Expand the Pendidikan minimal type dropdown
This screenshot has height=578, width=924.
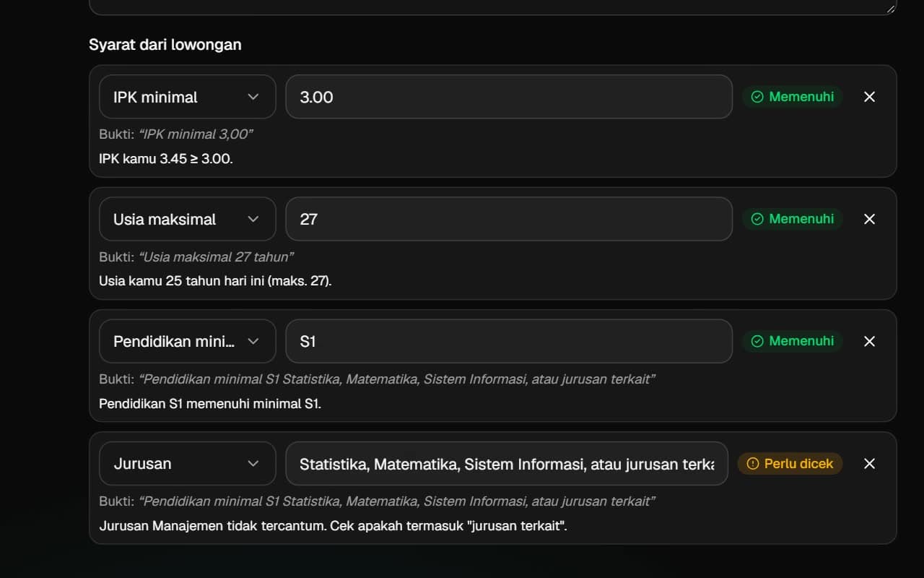(x=188, y=341)
